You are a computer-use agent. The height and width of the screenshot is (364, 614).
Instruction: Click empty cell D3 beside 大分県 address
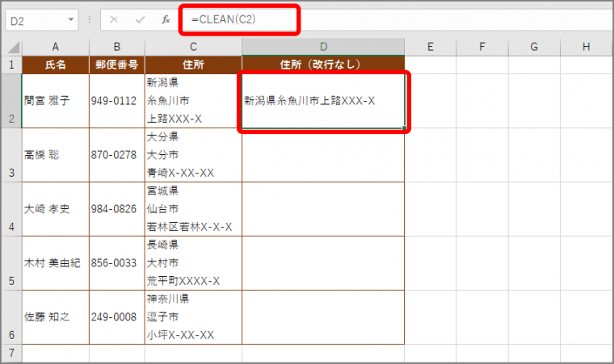click(323, 155)
